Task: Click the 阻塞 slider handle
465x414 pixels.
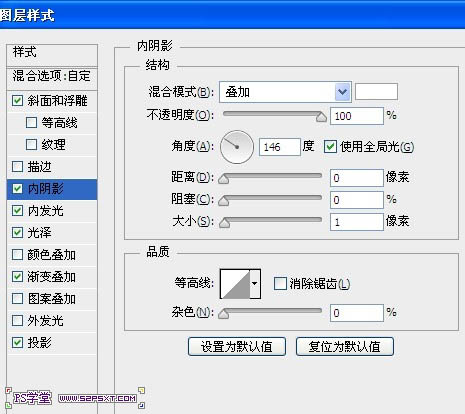Action: click(x=224, y=201)
